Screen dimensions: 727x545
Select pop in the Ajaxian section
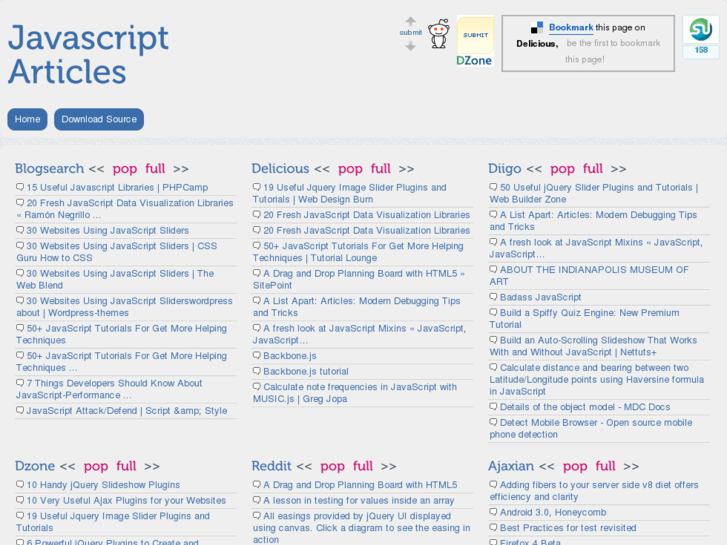click(575, 466)
